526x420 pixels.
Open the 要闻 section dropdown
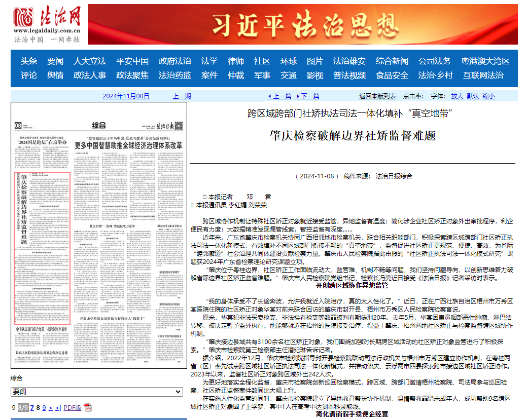pyautogui.click(x=96, y=392)
